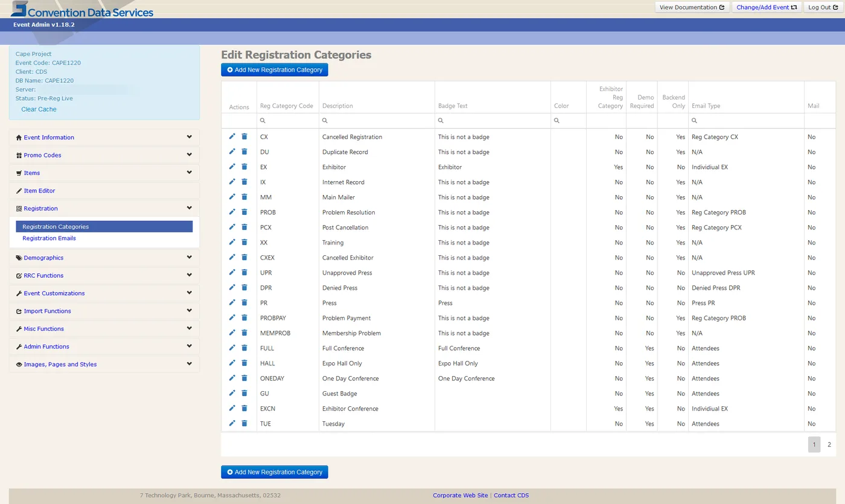Image resolution: width=845 pixels, height=504 pixels.
Task: Focus the Reg Category Code filter field
Action: click(x=287, y=121)
